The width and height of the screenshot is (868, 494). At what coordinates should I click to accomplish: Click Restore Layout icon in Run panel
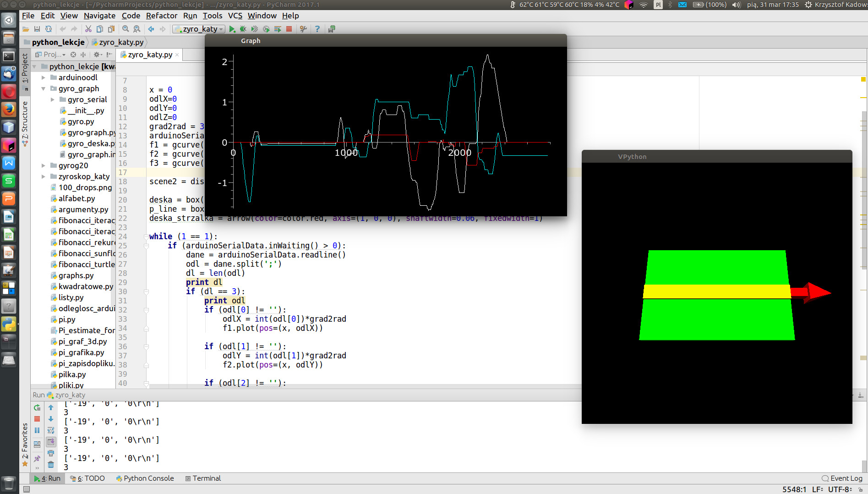coord(37,444)
